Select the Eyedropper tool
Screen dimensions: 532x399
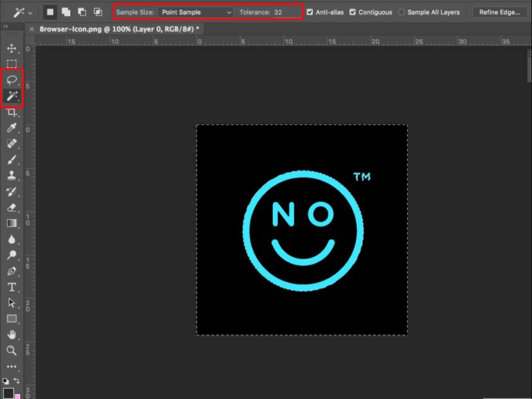(11, 128)
